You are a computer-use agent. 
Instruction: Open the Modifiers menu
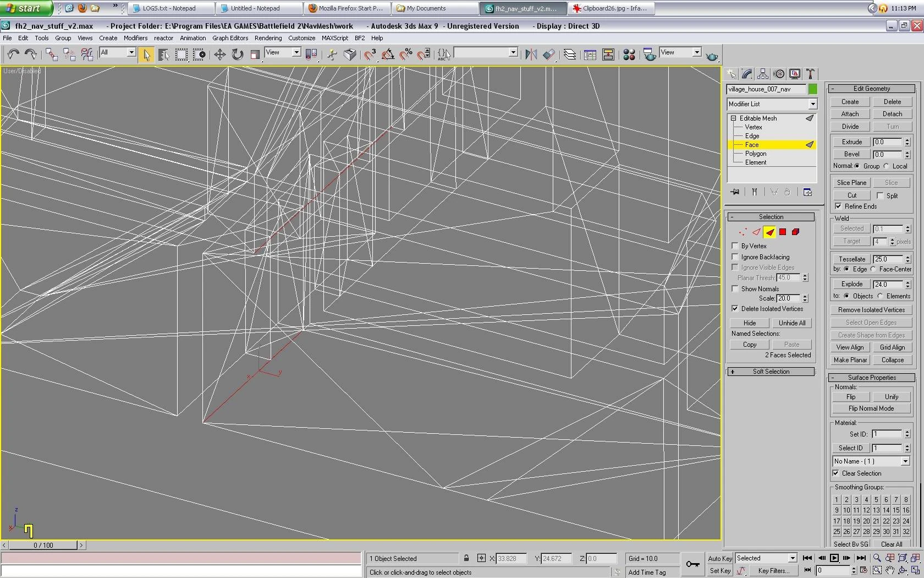tap(135, 38)
